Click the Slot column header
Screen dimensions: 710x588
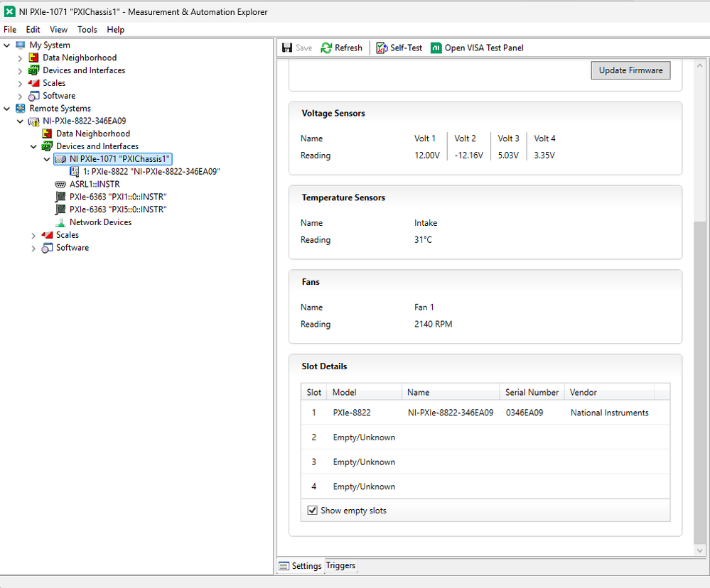point(314,393)
